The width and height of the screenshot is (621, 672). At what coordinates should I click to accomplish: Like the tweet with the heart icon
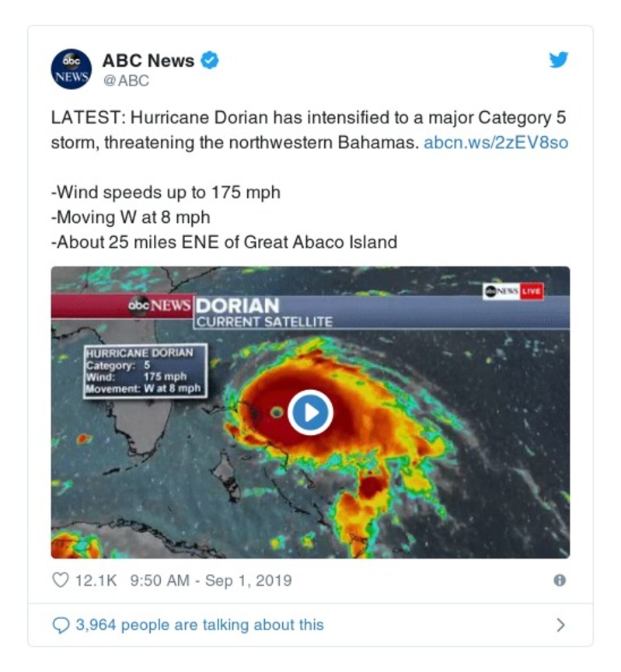[60, 580]
